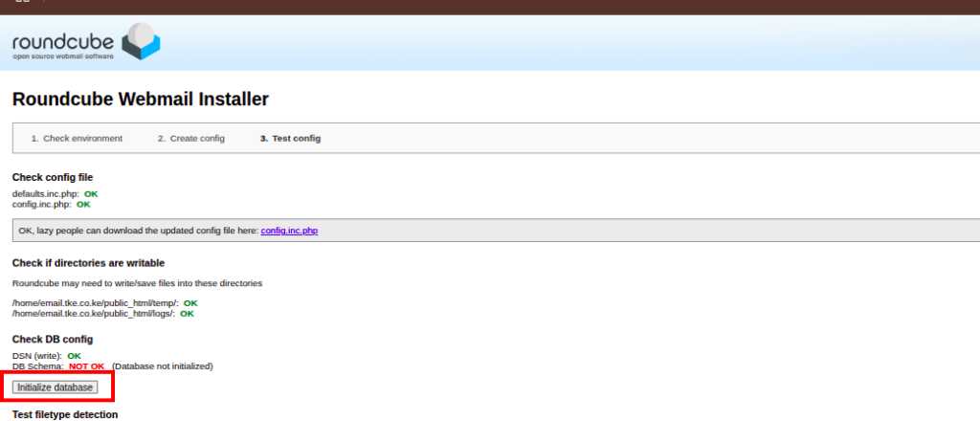Click OK status beside the temp directory
Screen dimensions: 980x421
tap(190, 303)
